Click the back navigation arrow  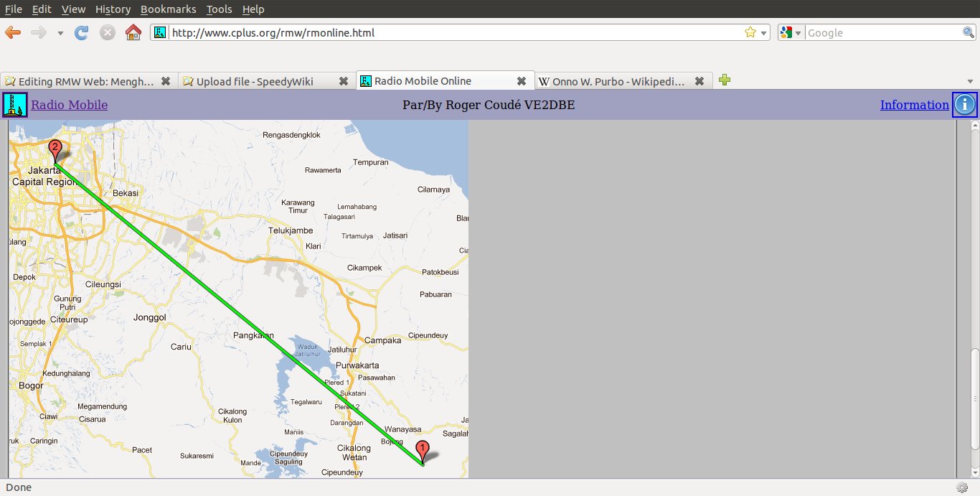(14, 32)
